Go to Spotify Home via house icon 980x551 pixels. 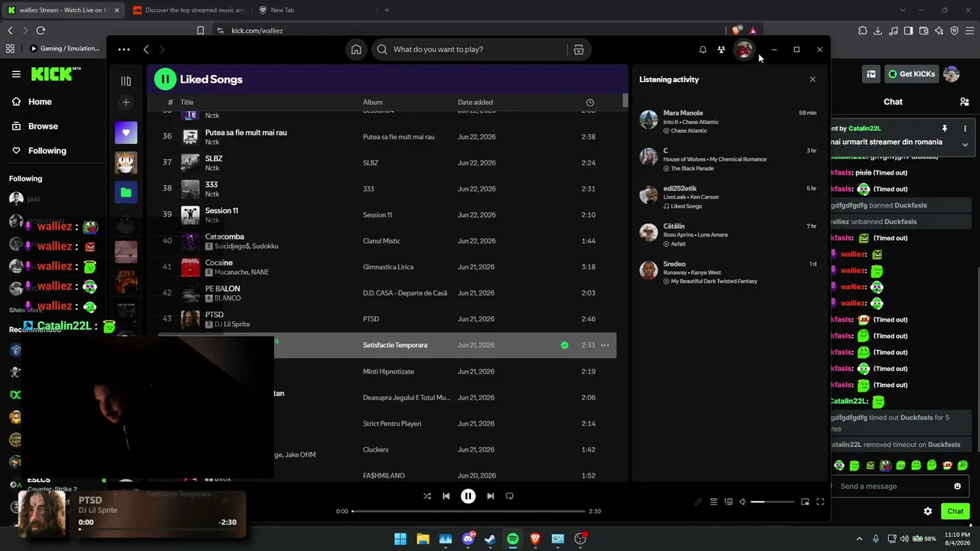tap(356, 50)
